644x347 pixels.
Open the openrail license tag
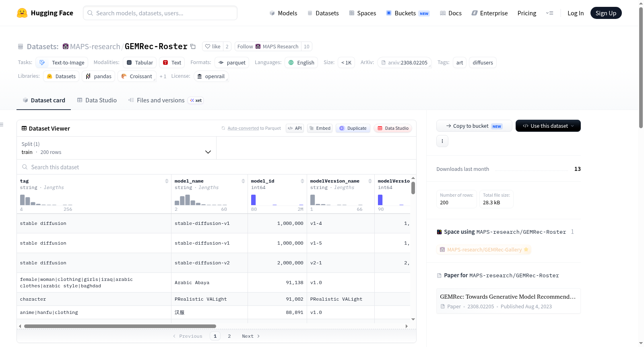click(x=211, y=76)
